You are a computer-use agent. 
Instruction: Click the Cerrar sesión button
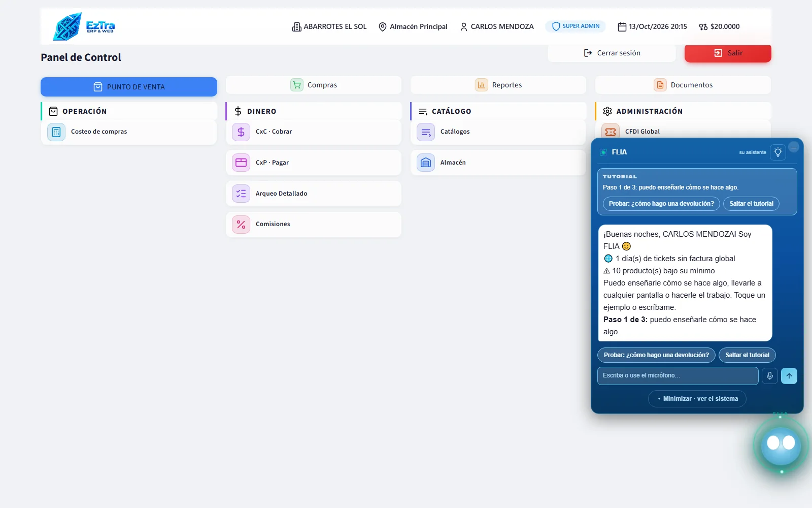click(612, 53)
